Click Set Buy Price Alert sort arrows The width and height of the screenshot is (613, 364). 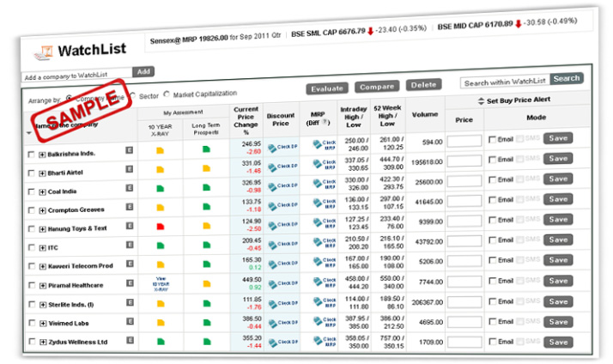pyautogui.click(x=481, y=101)
